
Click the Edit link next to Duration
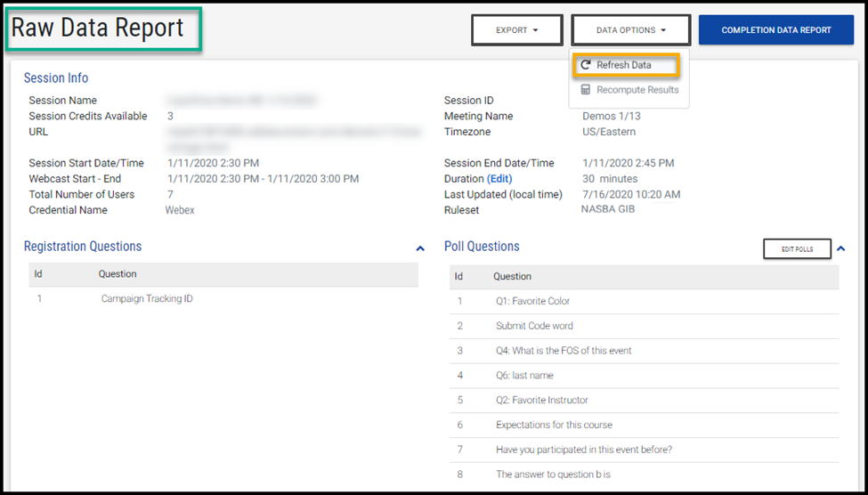[499, 179]
